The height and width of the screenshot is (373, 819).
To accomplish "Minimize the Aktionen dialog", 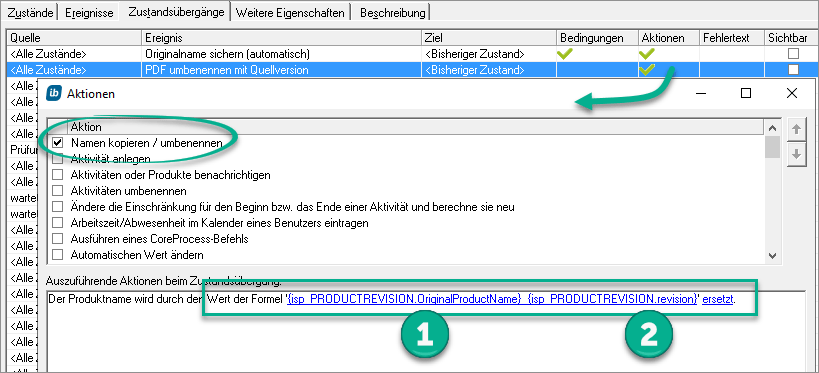I will 701,94.
